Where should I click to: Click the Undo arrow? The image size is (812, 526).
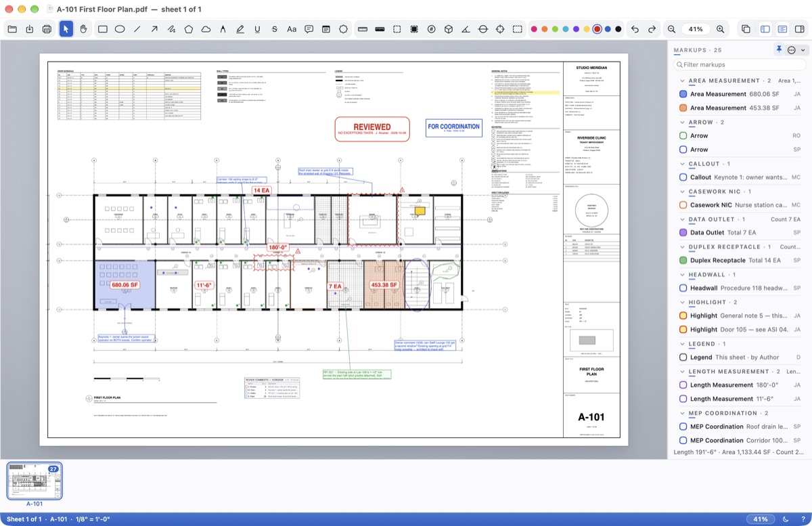pos(635,29)
